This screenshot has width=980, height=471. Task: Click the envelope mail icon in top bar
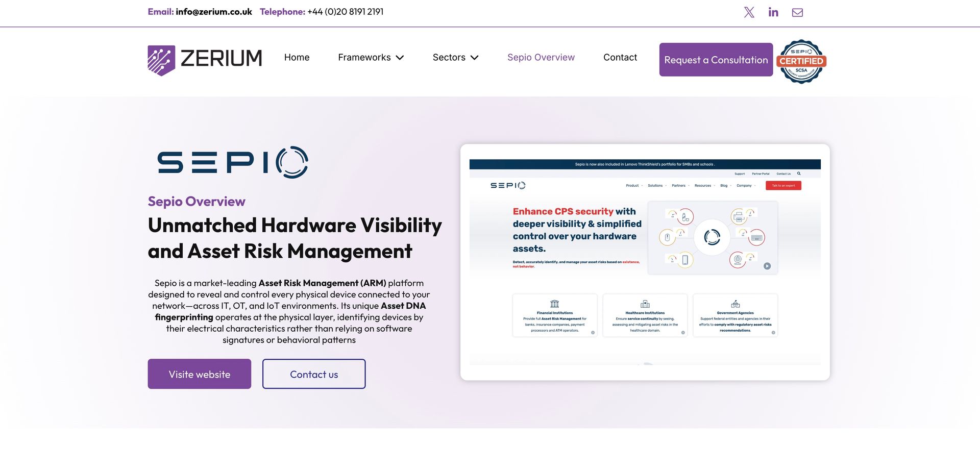point(797,12)
